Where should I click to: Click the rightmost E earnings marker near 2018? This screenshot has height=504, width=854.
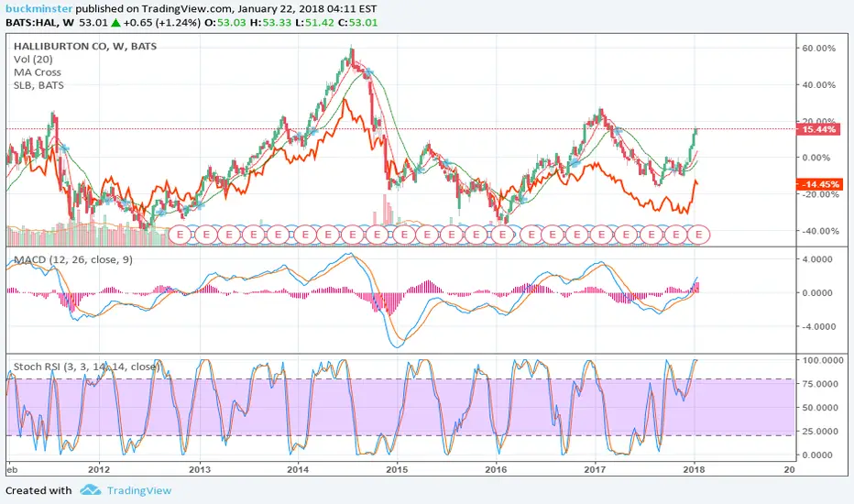pyautogui.click(x=700, y=235)
